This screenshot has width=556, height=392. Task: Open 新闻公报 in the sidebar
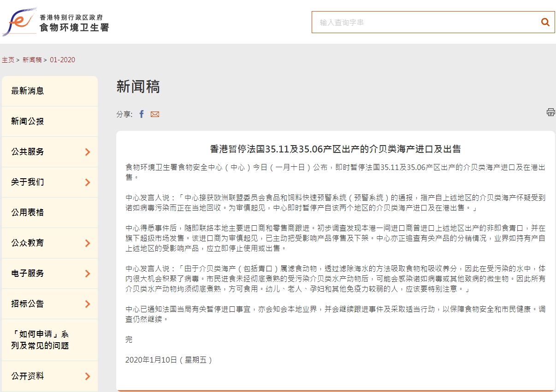tap(50, 122)
